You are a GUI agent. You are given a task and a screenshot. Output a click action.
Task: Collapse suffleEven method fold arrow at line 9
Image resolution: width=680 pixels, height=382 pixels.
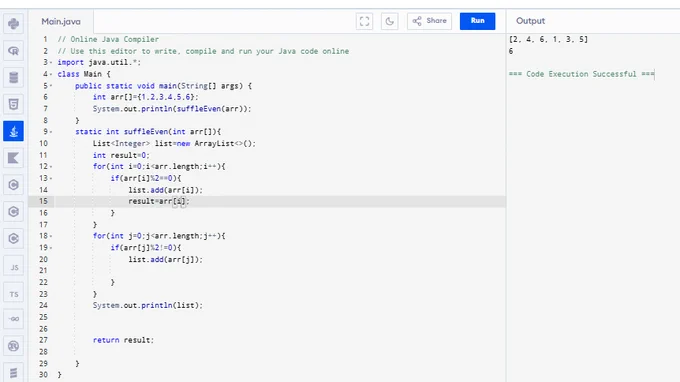click(51, 132)
